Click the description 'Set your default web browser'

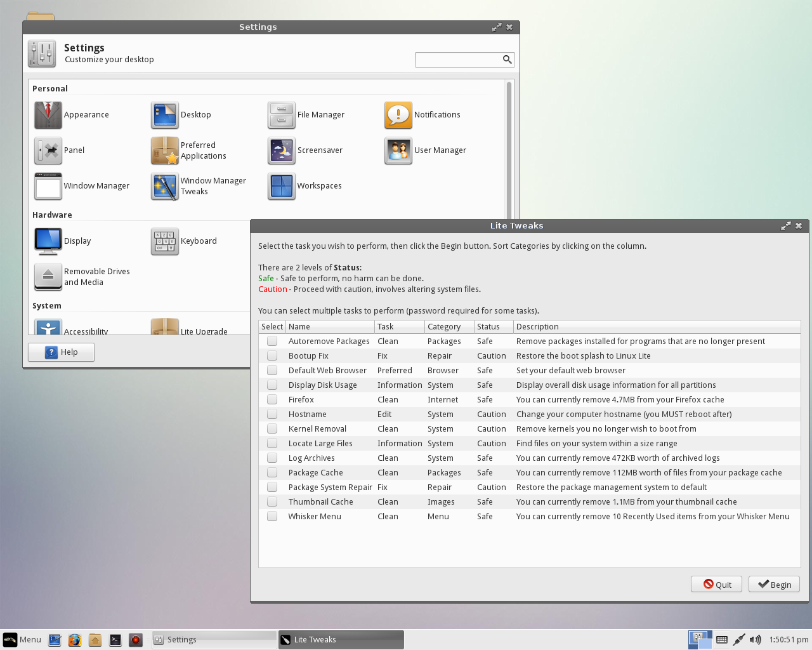571,371
